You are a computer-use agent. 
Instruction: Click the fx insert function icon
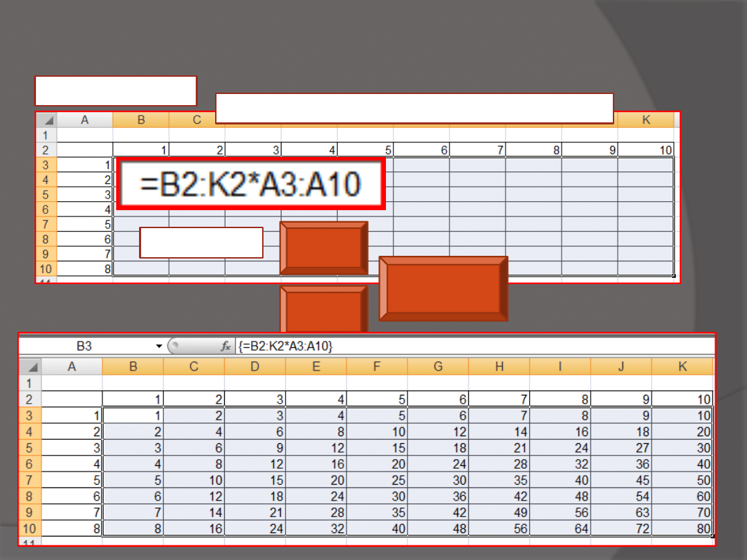(225, 346)
